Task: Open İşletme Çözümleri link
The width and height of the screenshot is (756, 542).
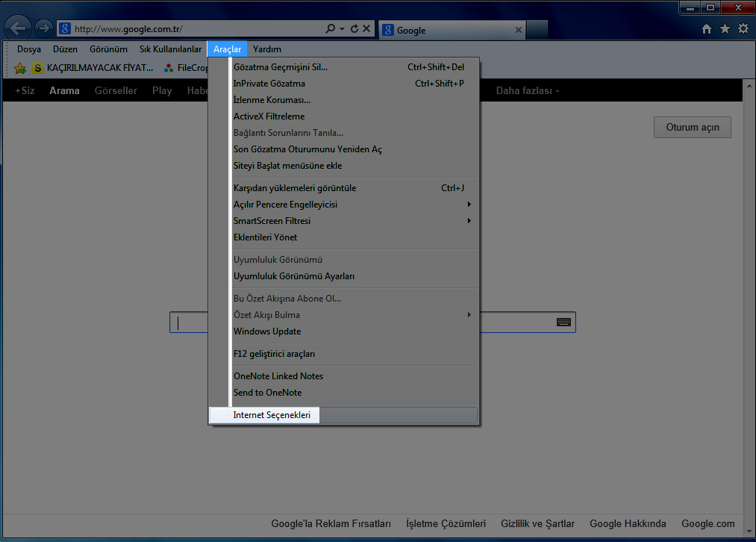Action: point(446,523)
